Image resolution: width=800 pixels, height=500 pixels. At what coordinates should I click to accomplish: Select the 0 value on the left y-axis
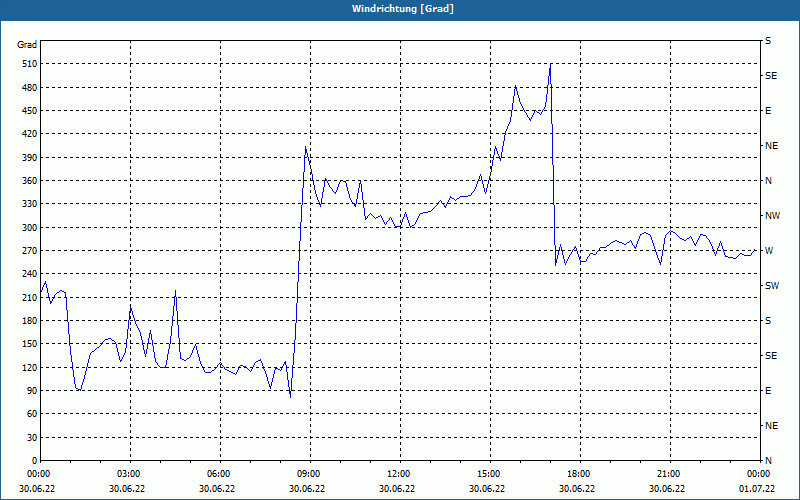(x=35, y=461)
